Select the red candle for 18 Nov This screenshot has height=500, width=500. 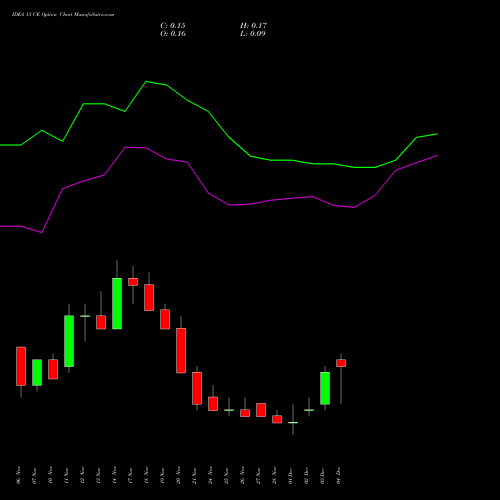[149, 297]
